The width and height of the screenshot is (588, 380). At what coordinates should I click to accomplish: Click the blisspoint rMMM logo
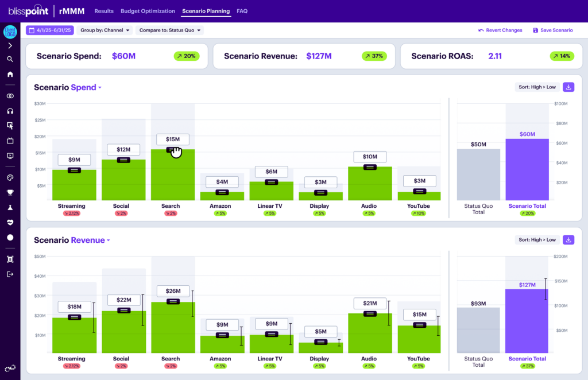[x=47, y=11]
